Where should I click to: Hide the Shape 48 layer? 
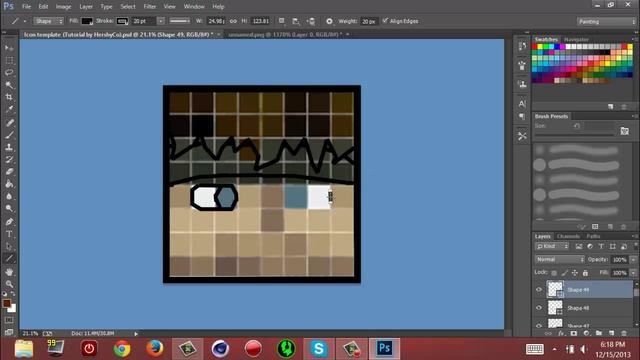tap(539, 308)
